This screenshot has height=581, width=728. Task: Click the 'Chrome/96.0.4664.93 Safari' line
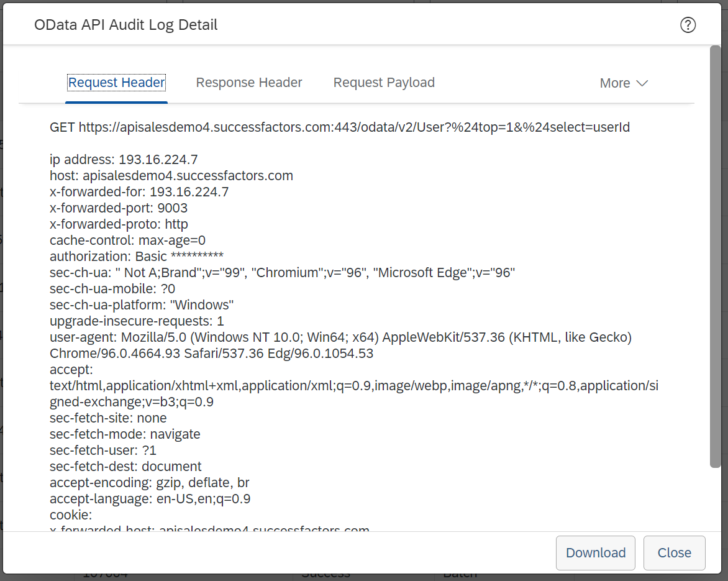[x=211, y=354]
